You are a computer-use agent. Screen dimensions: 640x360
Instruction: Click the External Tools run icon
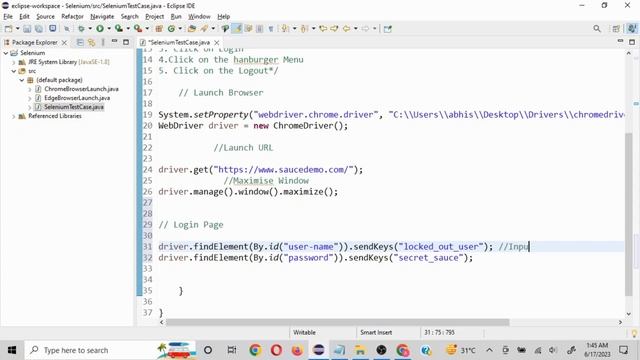pyautogui.click(x=138, y=29)
